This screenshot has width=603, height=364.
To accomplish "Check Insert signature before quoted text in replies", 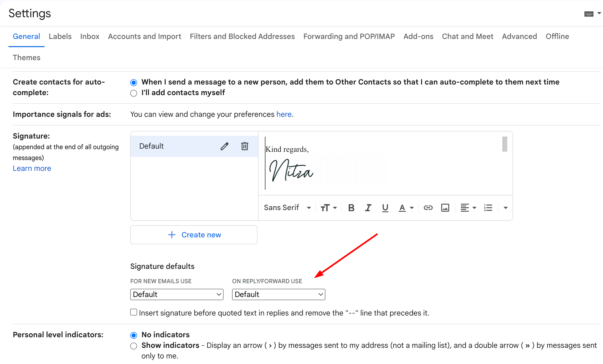I will tap(133, 312).
